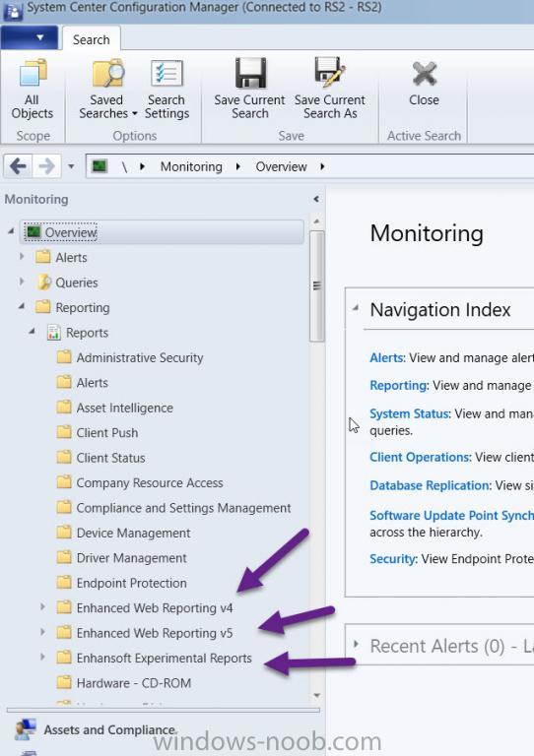Open the Asset Intelligence folder
Screen dimensions: 534x756
pyautogui.click(x=115, y=408)
